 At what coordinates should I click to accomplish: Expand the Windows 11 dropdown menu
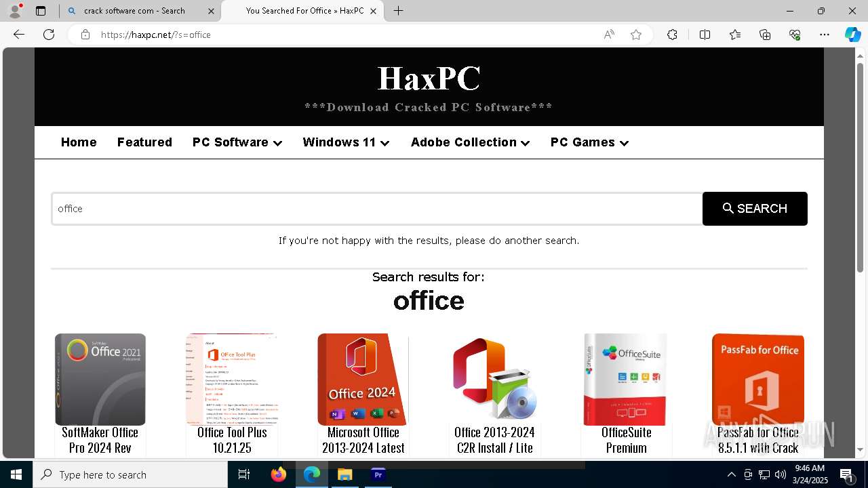point(346,142)
